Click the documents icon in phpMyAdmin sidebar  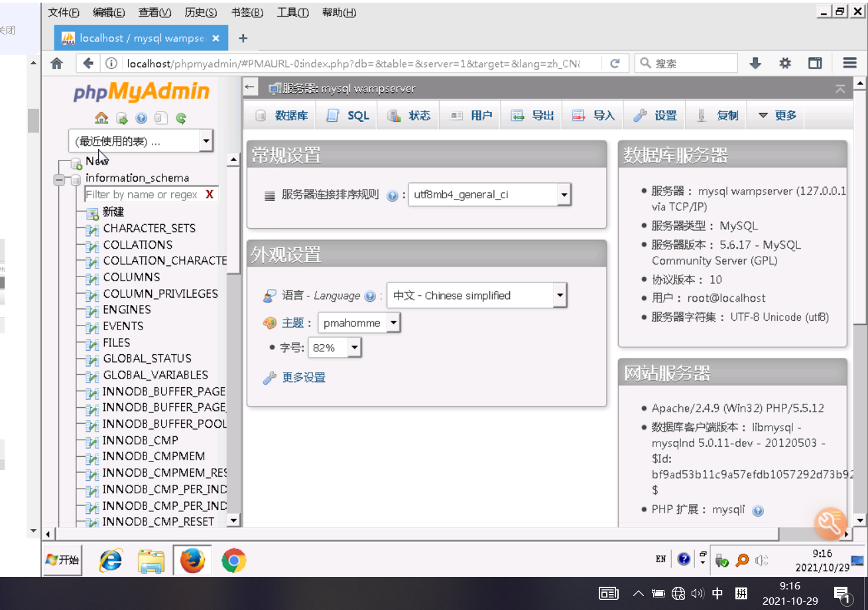coord(160,118)
